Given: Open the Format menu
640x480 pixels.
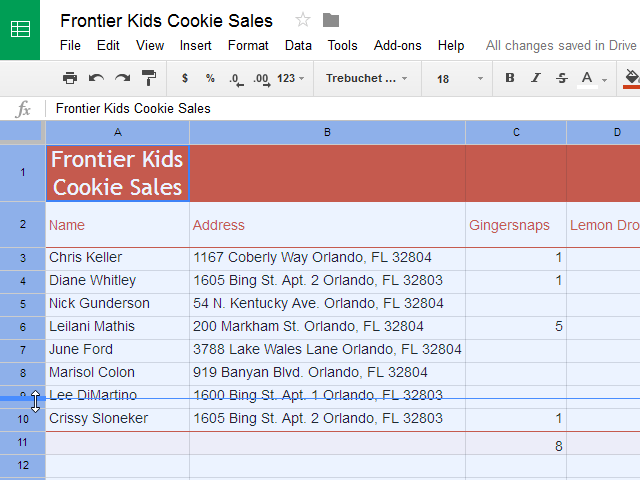Looking at the screenshot, I should click(x=248, y=45).
